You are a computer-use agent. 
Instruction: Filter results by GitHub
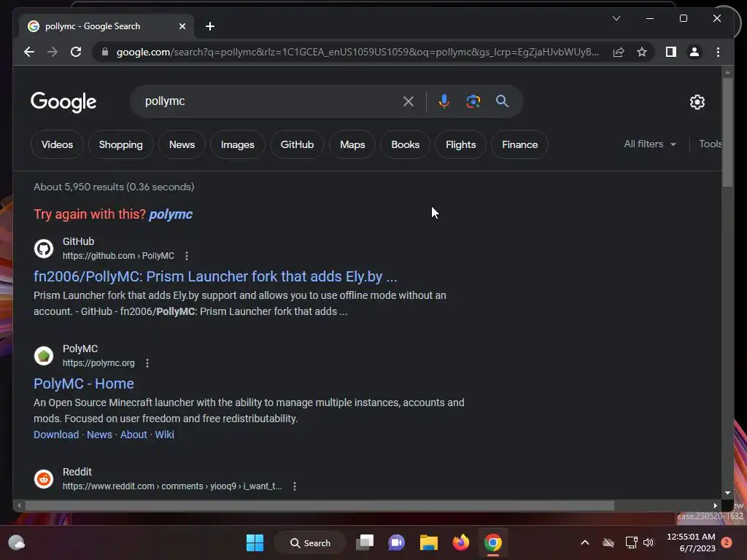point(297,144)
